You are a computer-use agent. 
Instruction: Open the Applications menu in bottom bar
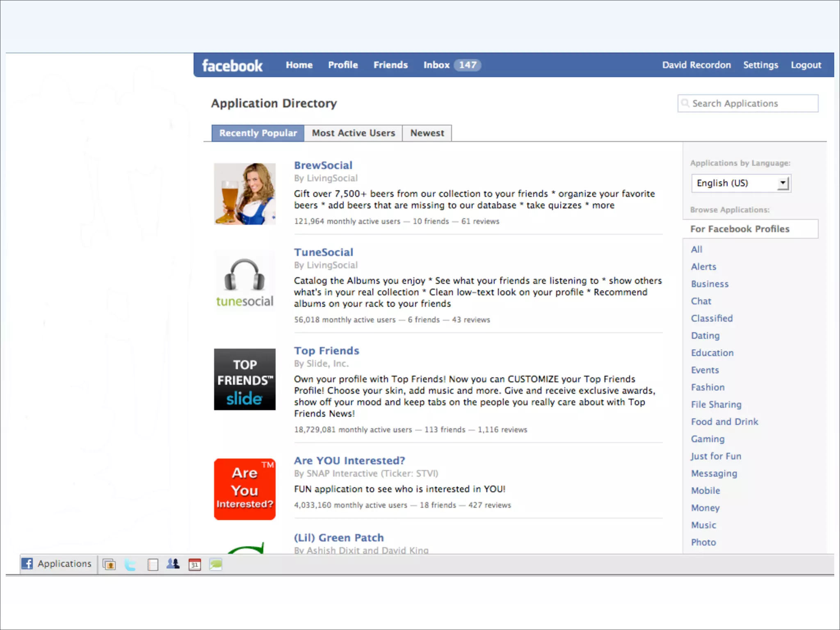click(x=64, y=564)
